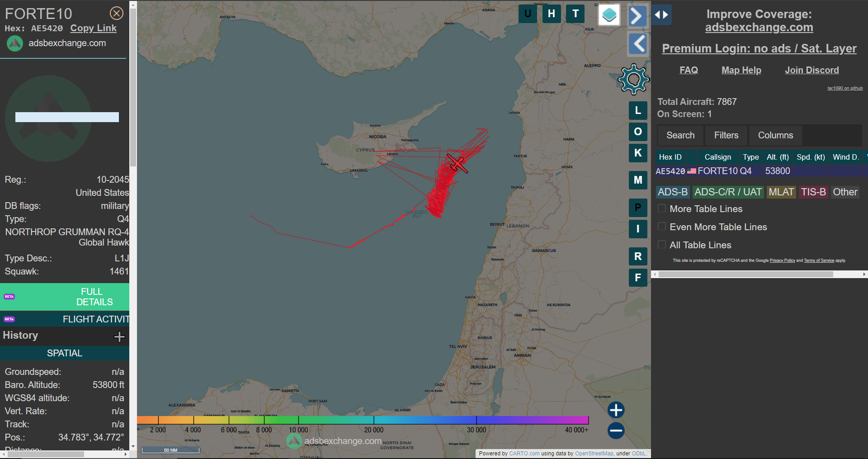Open tar1090 on github link
This screenshot has height=459, width=868.
[845, 88]
